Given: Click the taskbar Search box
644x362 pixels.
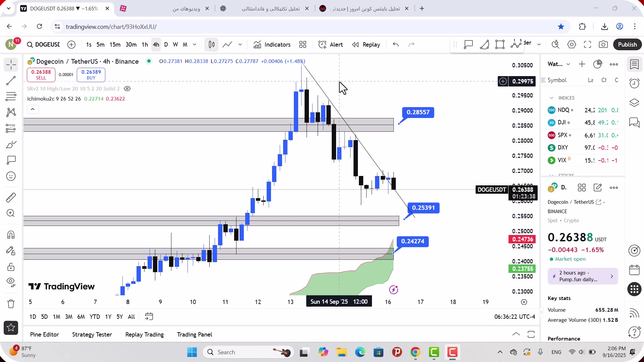Looking at the screenshot, I should 248,352.
